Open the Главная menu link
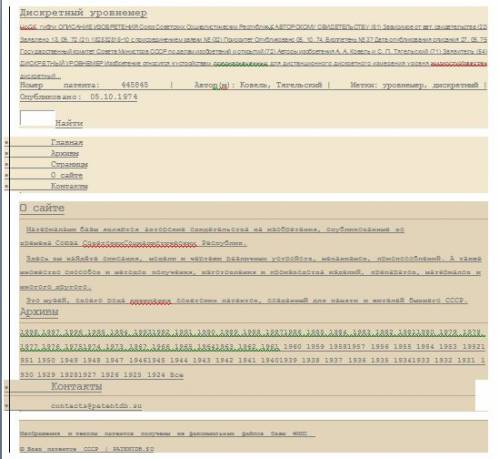The width and height of the screenshot is (499, 459). click(x=67, y=142)
